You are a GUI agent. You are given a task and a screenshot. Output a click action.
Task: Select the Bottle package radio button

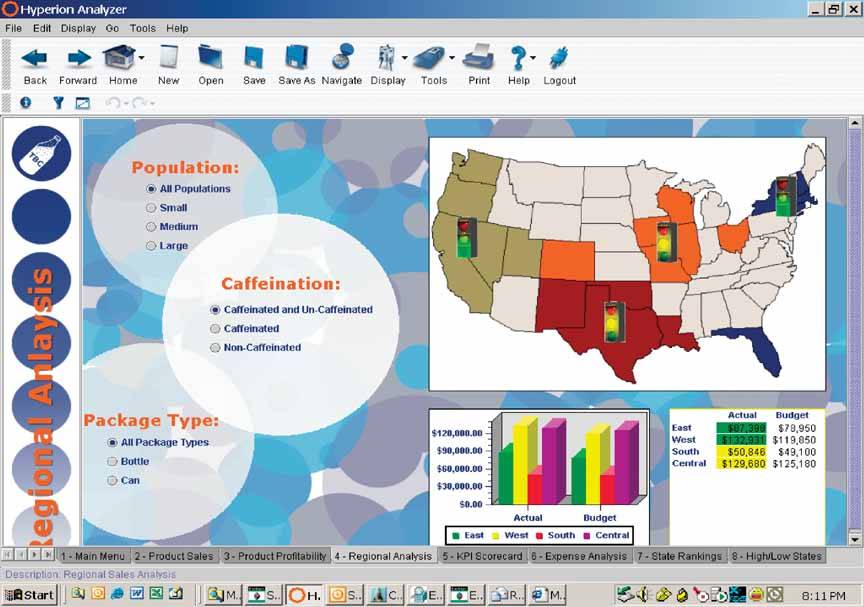[x=112, y=462]
